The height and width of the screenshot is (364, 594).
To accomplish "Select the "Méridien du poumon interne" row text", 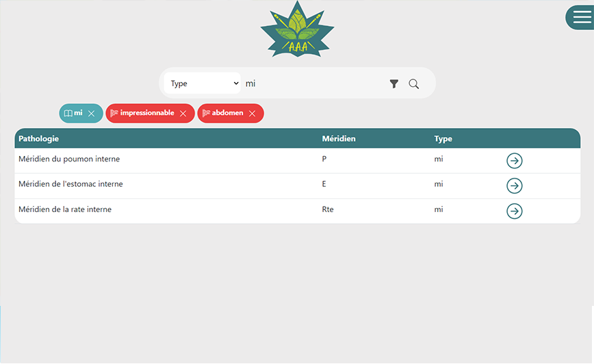I will tap(69, 159).
